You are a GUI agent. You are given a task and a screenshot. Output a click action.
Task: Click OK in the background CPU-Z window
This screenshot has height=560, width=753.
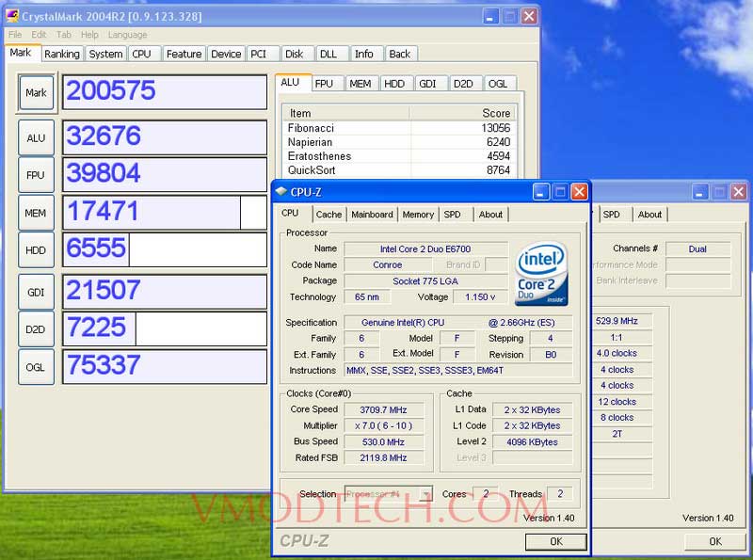[715, 541]
